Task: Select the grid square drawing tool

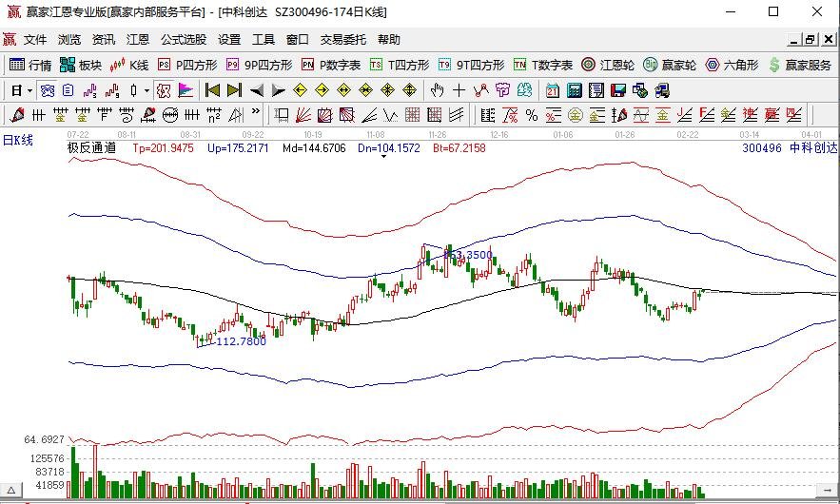Action: tap(413, 115)
